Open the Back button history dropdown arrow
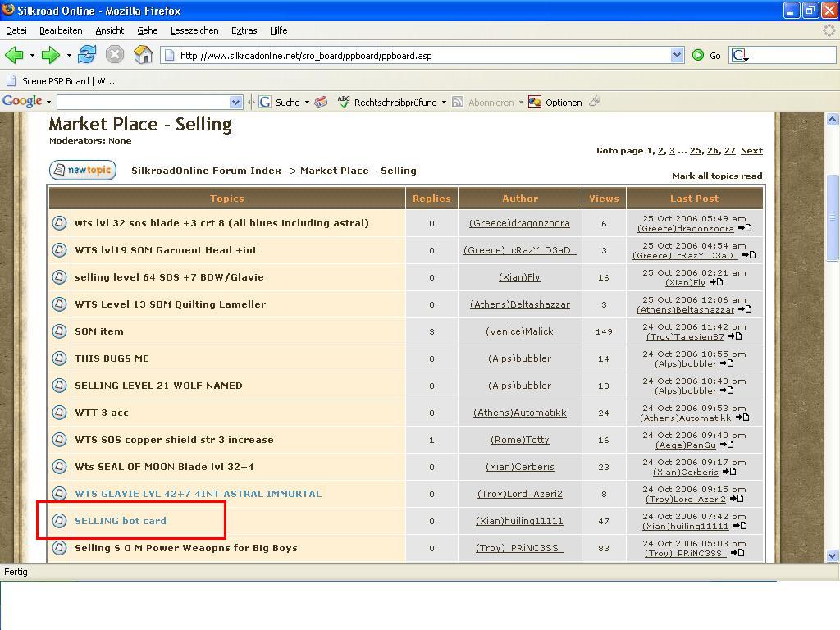 point(32,56)
